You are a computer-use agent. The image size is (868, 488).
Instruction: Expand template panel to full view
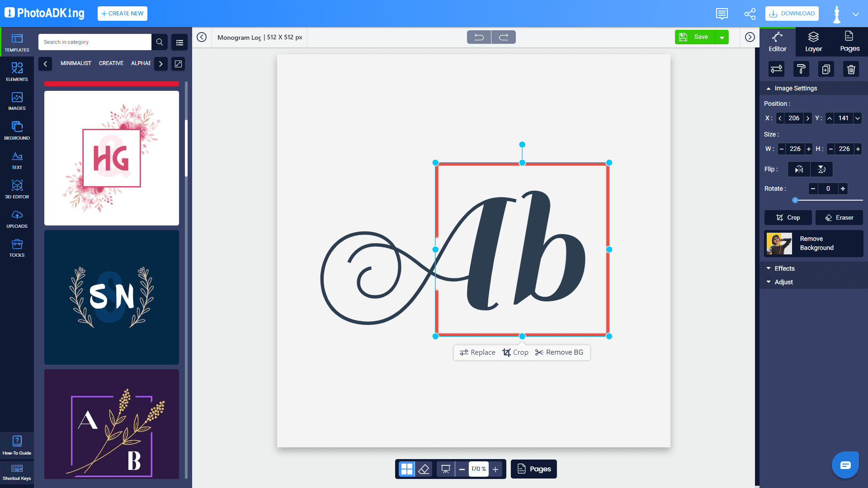tap(178, 64)
